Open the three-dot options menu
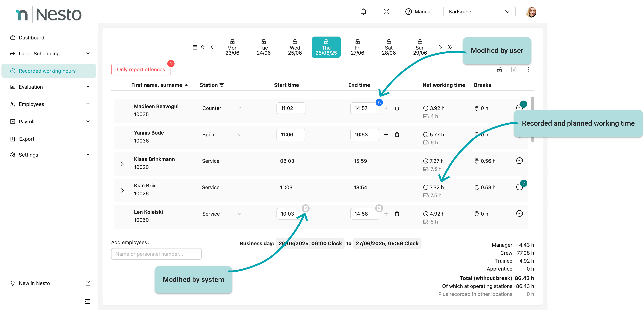The image size is (644, 310). click(528, 69)
